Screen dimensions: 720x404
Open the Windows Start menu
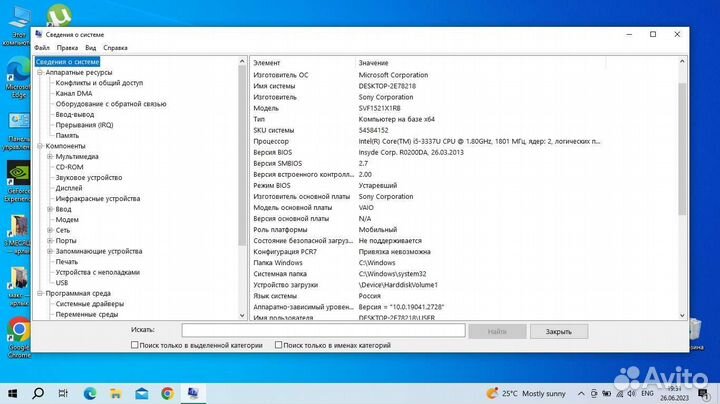[x=13, y=393]
